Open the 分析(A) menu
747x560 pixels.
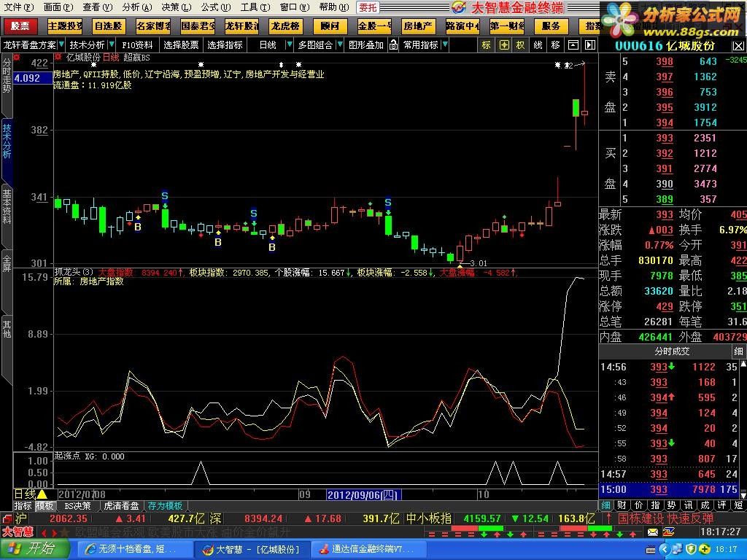click(136, 7)
